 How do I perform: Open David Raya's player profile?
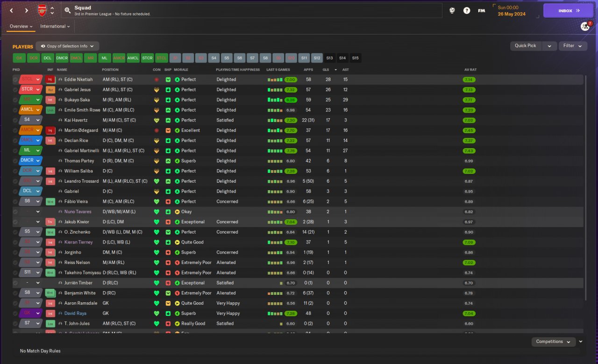pyautogui.click(x=75, y=314)
